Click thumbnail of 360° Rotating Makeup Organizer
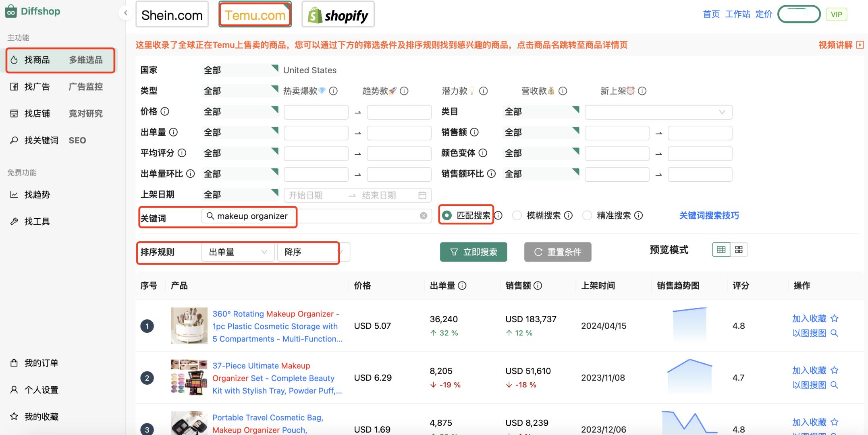The width and height of the screenshot is (868, 435). 189,325
